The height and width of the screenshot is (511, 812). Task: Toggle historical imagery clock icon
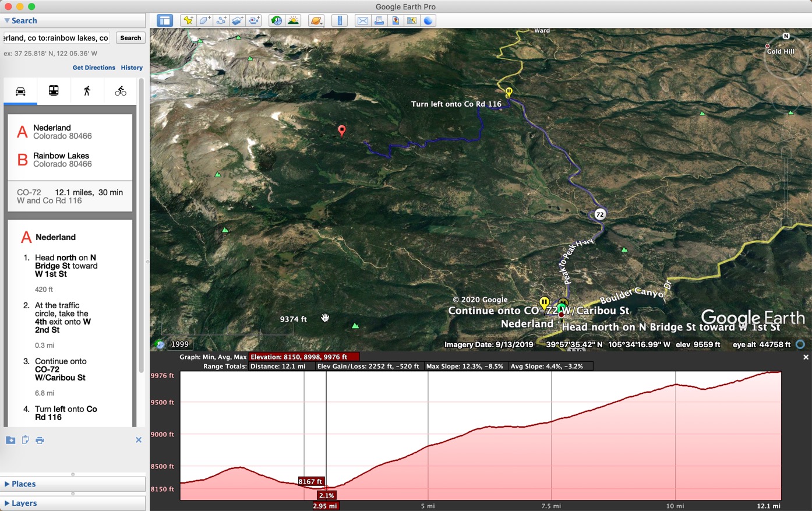click(x=277, y=20)
